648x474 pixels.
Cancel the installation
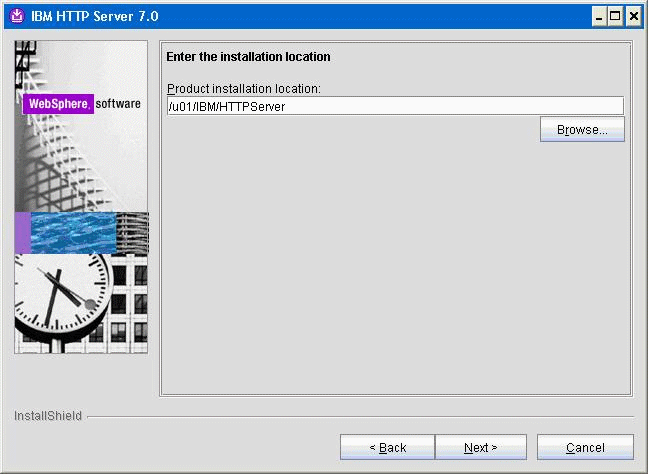pyautogui.click(x=585, y=447)
